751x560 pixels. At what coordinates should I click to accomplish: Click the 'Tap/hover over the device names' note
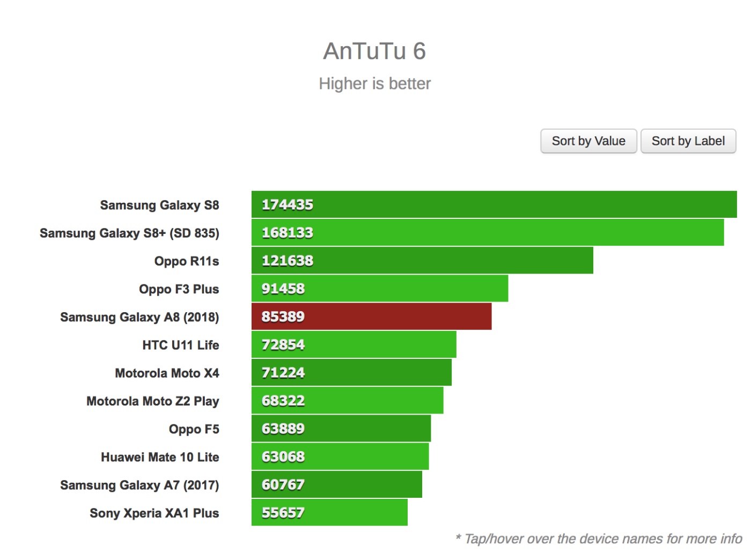tap(599, 539)
